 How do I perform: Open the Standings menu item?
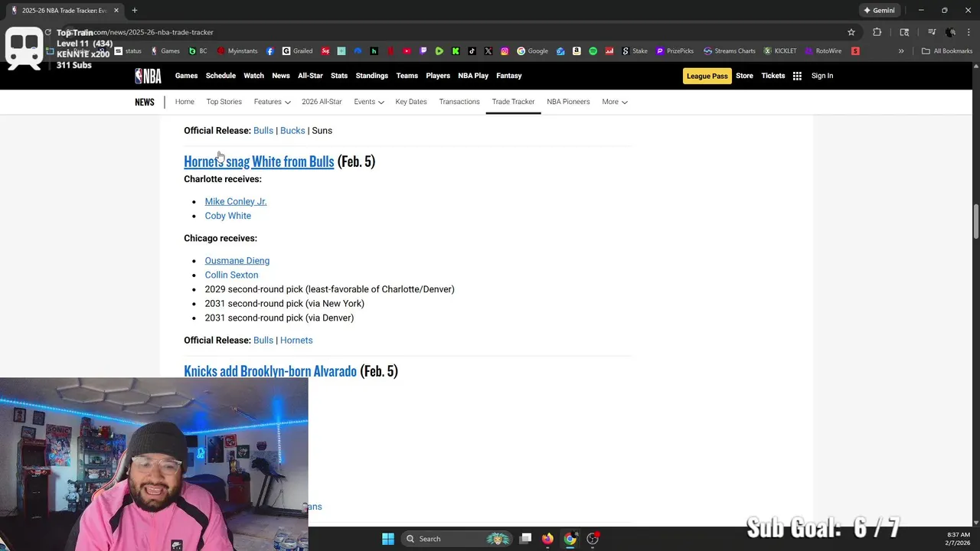[x=372, y=76]
